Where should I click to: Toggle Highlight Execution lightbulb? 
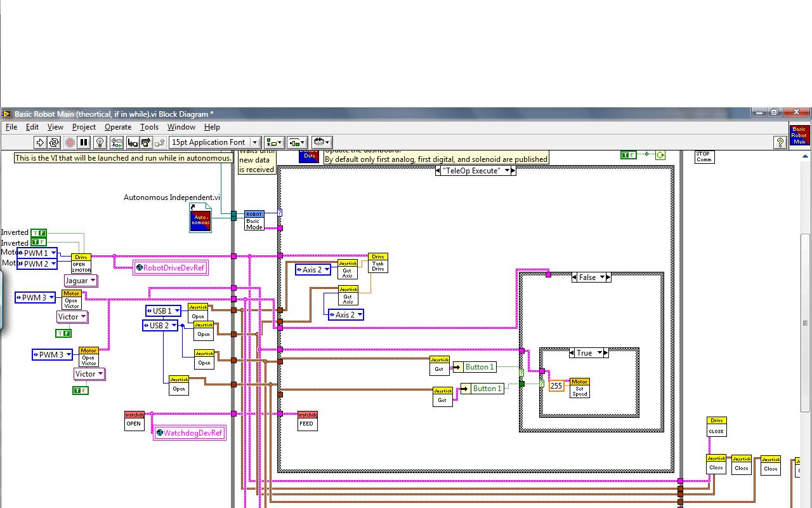pos(100,142)
